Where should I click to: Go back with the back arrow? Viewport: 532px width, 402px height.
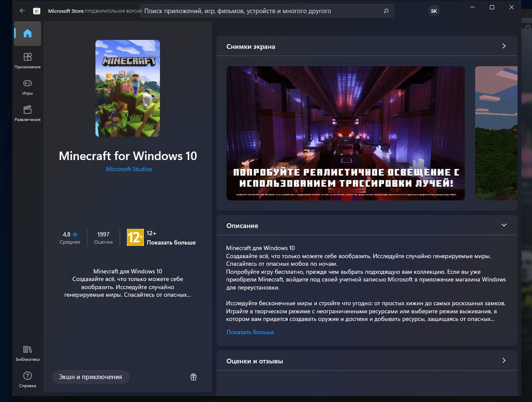pos(22,11)
